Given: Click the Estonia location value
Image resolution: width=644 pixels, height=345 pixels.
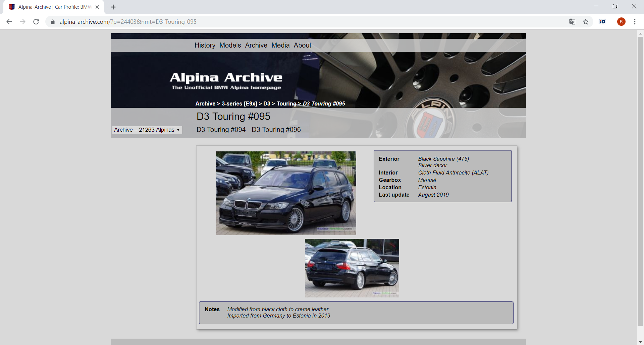Looking at the screenshot, I should click(x=427, y=188).
